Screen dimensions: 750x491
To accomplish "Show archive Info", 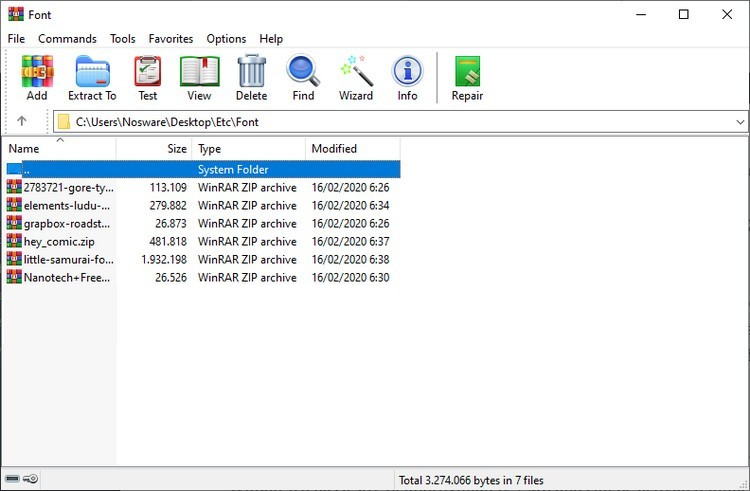I will [407, 78].
